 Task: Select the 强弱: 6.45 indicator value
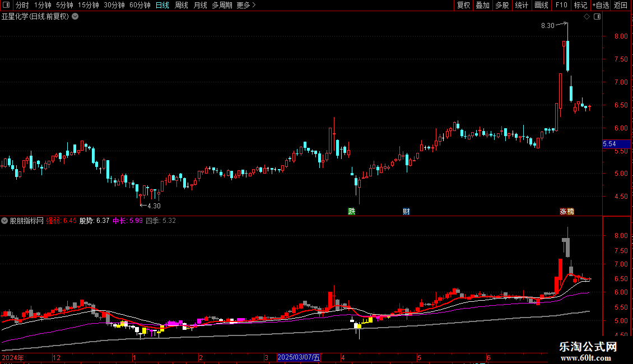[x=61, y=221]
